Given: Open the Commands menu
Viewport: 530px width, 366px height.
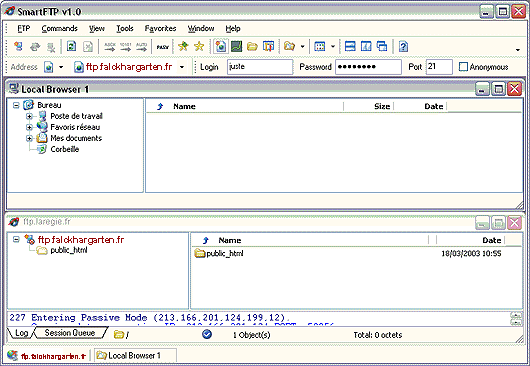Looking at the screenshot, I should [x=59, y=28].
